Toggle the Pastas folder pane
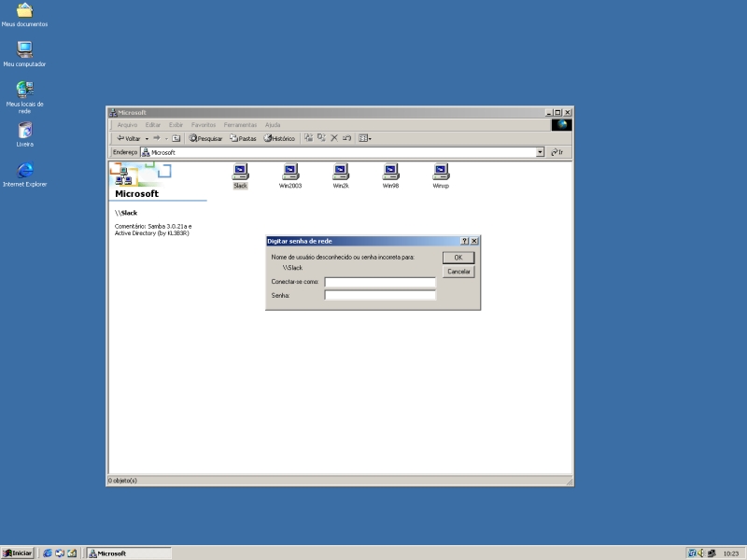The image size is (747, 560). (243, 138)
